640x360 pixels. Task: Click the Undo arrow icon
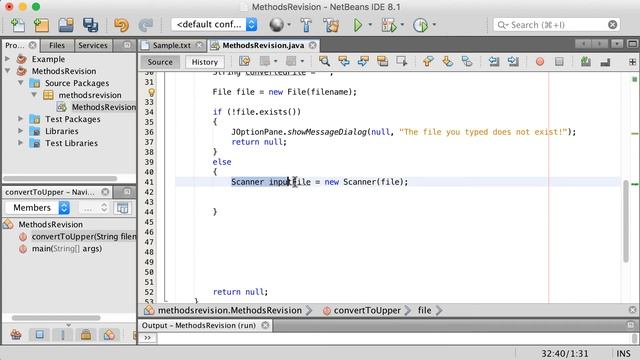(121, 25)
